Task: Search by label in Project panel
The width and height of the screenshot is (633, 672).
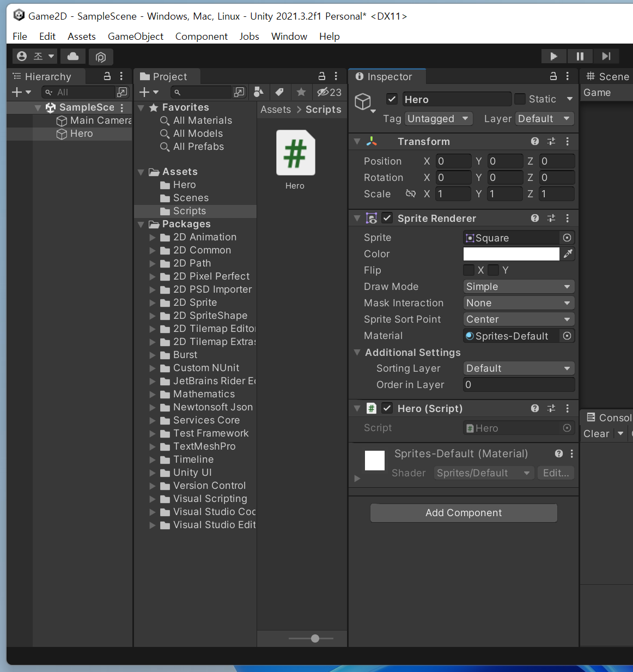Action: click(279, 92)
